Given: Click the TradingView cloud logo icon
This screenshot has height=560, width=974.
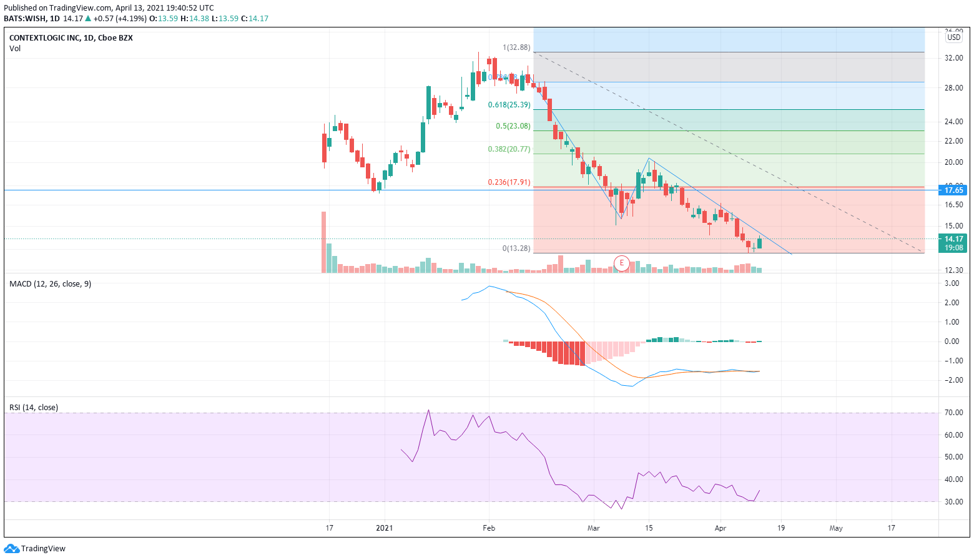Looking at the screenshot, I should click(11, 548).
